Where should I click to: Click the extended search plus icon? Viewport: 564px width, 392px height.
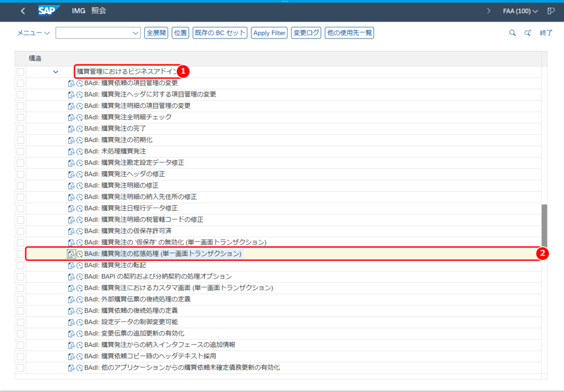coord(527,32)
